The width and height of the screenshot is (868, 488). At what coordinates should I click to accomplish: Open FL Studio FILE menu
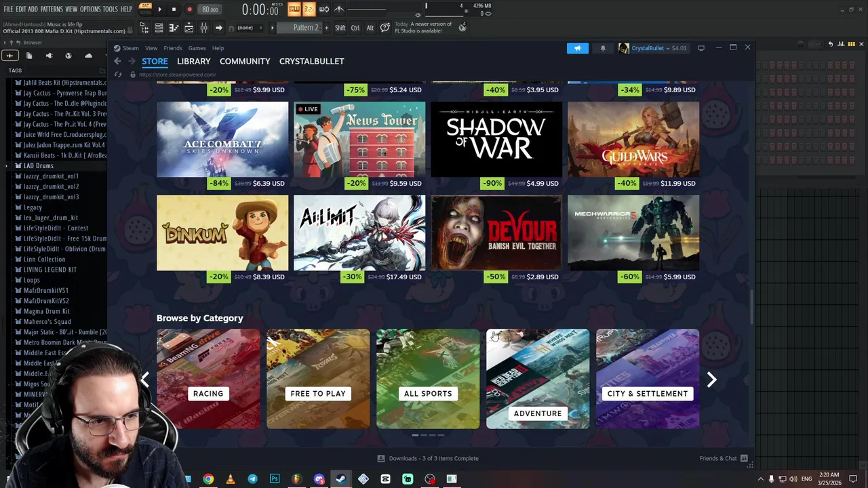(8, 9)
